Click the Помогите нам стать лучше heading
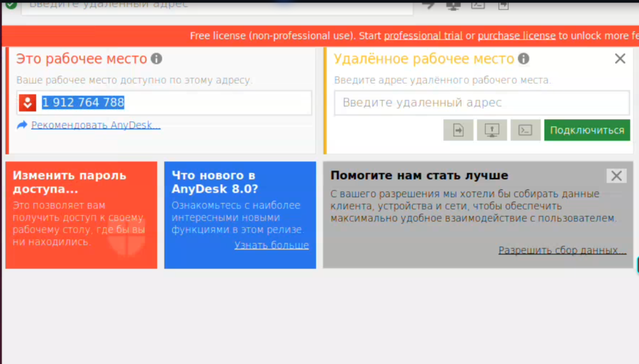The height and width of the screenshot is (364, 639). click(x=419, y=176)
